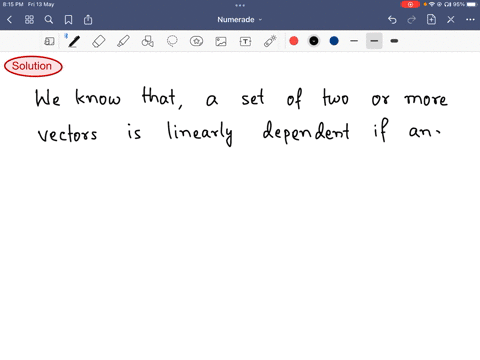Viewport: 480px width, 360px height.
Task: Close the editing toolbar with X
Action: [451, 20]
